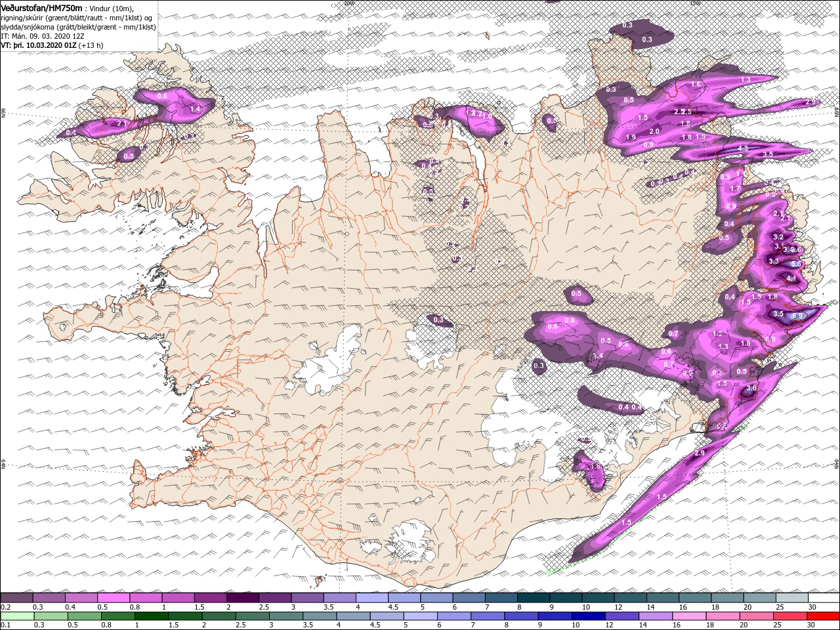The width and height of the screenshot is (840, 630).
Task: Select the dark purple 2 snow legend swatch
Action: pos(242,598)
